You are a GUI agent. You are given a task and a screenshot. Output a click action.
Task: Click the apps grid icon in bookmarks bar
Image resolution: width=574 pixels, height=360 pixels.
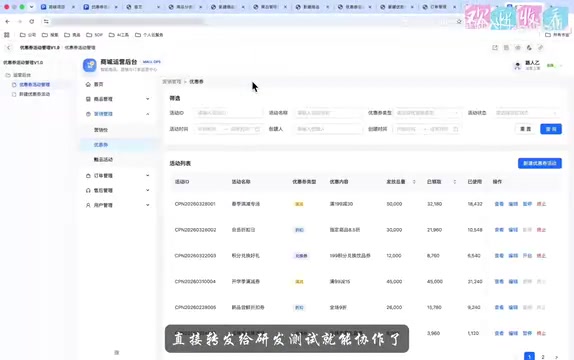tap(7, 35)
